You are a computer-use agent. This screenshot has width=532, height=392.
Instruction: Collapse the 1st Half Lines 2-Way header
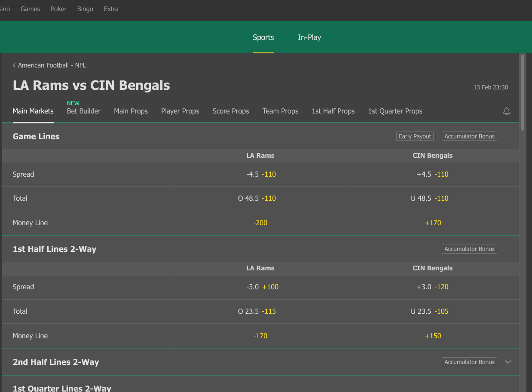(260, 249)
